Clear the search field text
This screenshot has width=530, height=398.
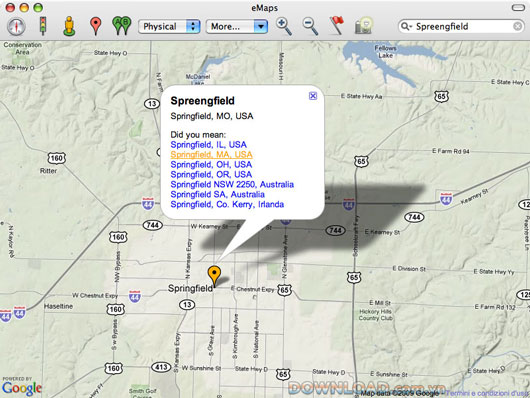click(x=517, y=26)
